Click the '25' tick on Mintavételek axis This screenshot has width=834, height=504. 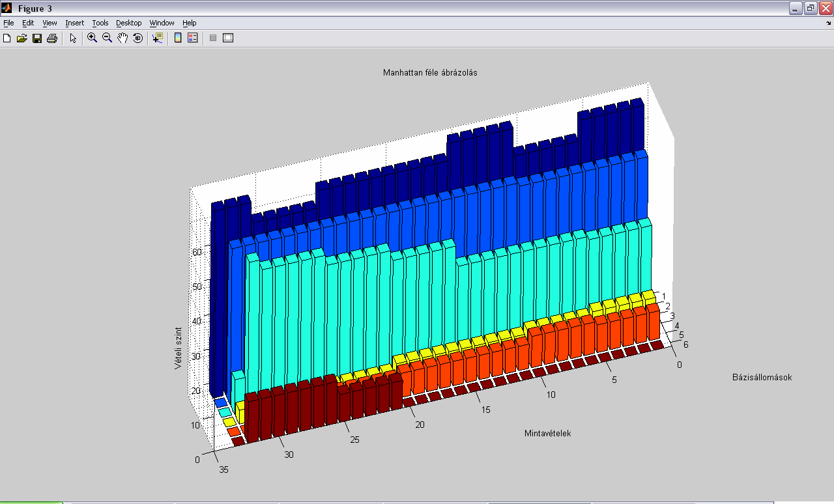pyautogui.click(x=354, y=440)
